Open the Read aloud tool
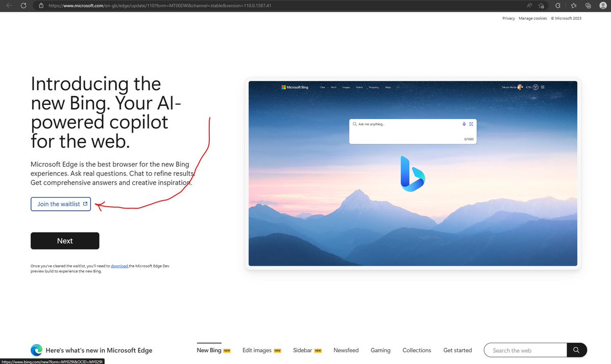Image resolution: width=611 pixels, height=364 pixels. tap(530, 5)
